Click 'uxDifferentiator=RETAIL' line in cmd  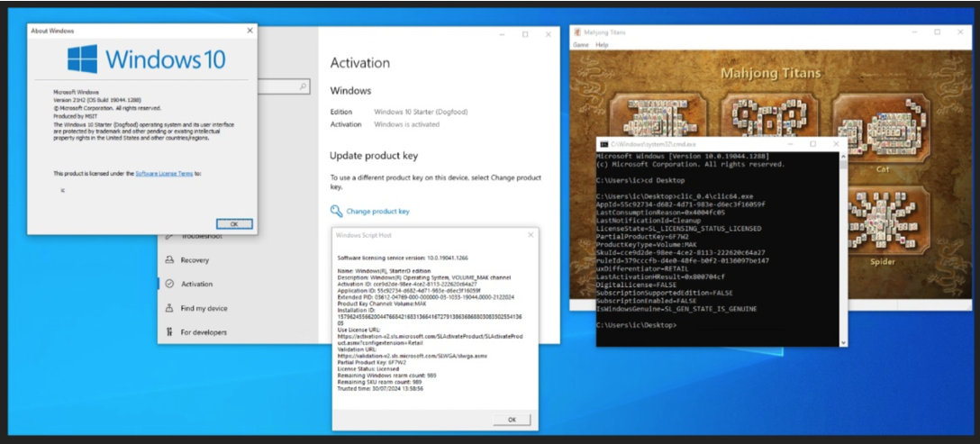tap(642, 269)
